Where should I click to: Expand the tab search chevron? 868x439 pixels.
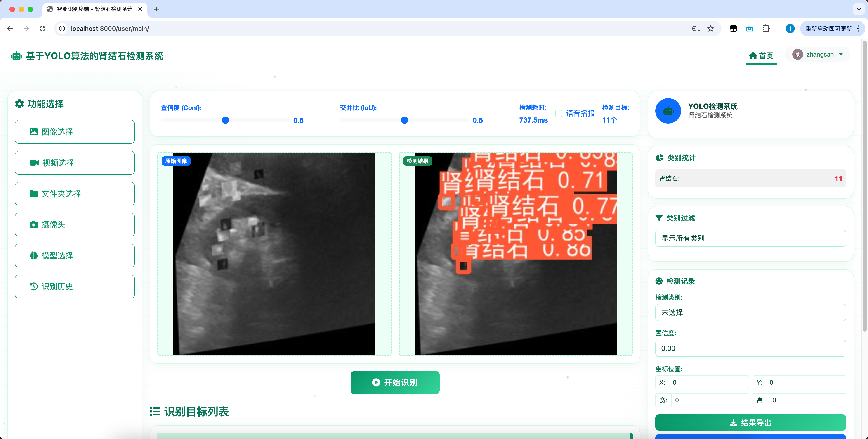(x=859, y=9)
